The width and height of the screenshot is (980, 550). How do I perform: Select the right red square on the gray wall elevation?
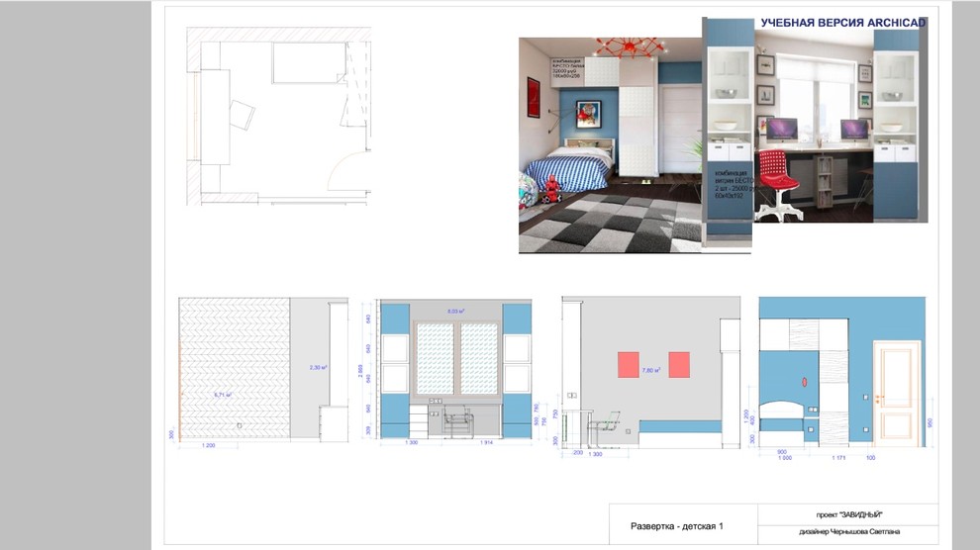tap(679, 364)
